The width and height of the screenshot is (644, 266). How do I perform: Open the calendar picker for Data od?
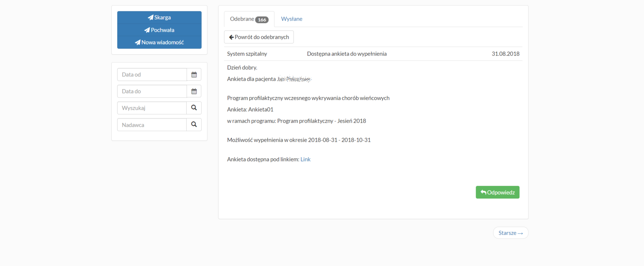[194, 75]
